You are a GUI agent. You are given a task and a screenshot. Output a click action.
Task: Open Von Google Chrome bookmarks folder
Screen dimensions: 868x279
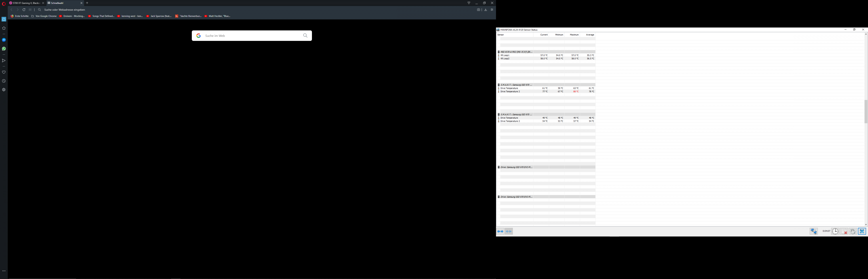[44, 16]
